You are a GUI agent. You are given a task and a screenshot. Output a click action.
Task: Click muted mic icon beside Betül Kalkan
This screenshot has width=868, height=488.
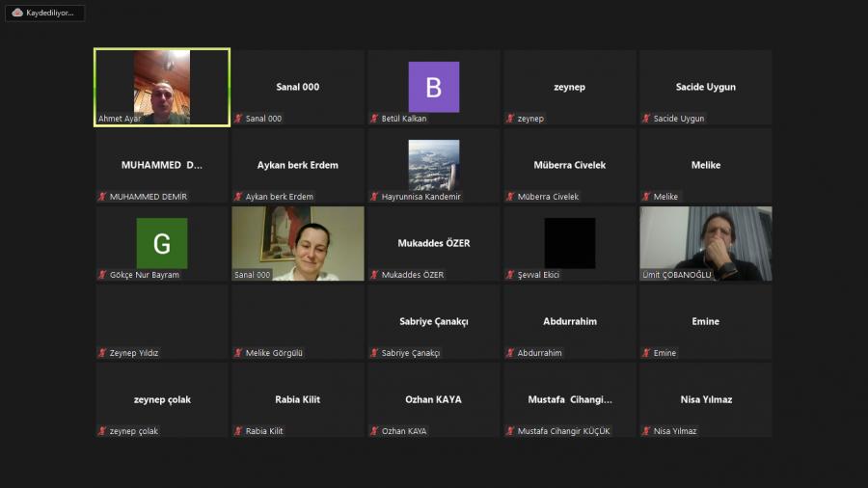coord(374,119)
